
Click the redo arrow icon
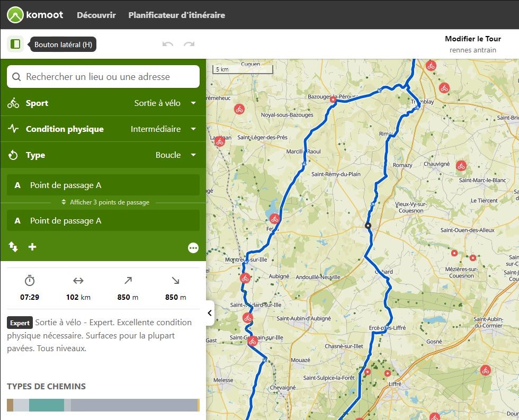pos(189,44)
